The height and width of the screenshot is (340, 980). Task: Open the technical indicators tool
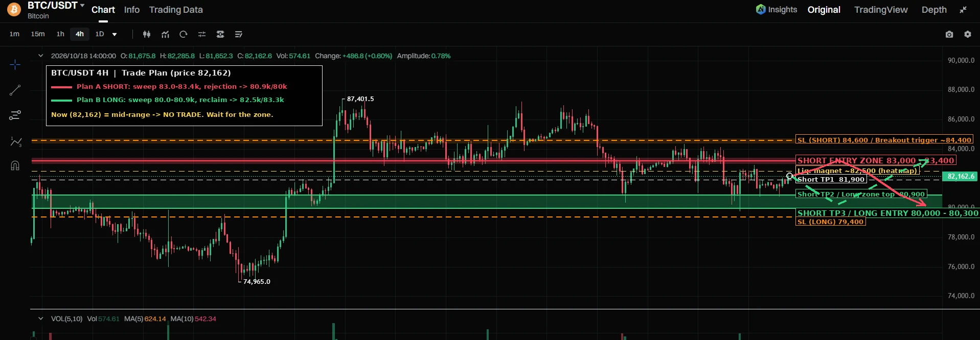click(x=165, y=34)
